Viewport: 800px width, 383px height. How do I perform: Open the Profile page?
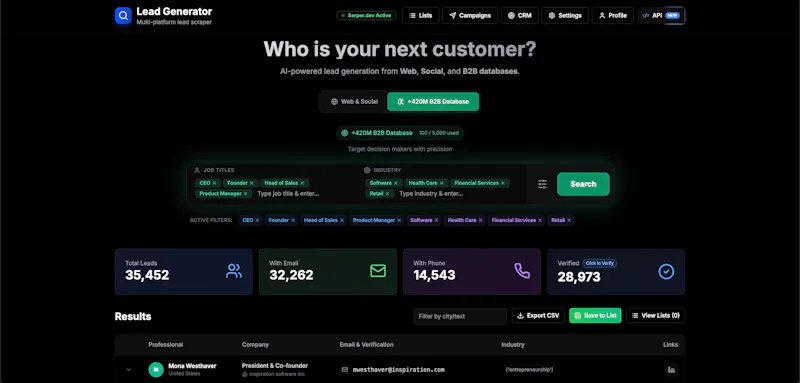pos(612,16)
